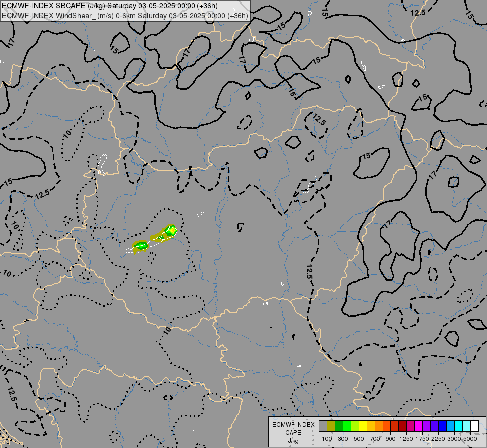Click the J/kg unit label in legend
This screenshot has width=487, height=448.
point(293,441)
